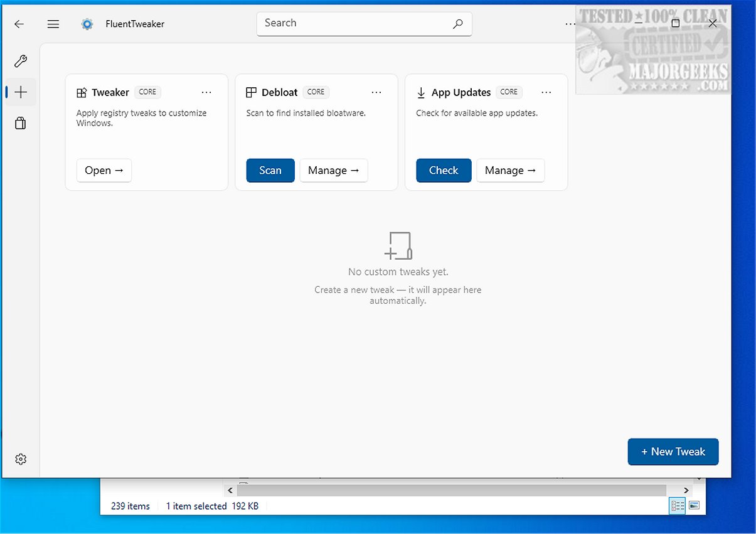Click the Debloat card icon

[252, 92]
